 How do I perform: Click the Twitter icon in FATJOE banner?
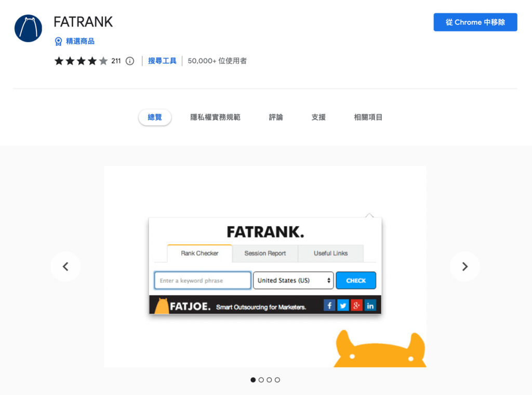click(343, 305)
